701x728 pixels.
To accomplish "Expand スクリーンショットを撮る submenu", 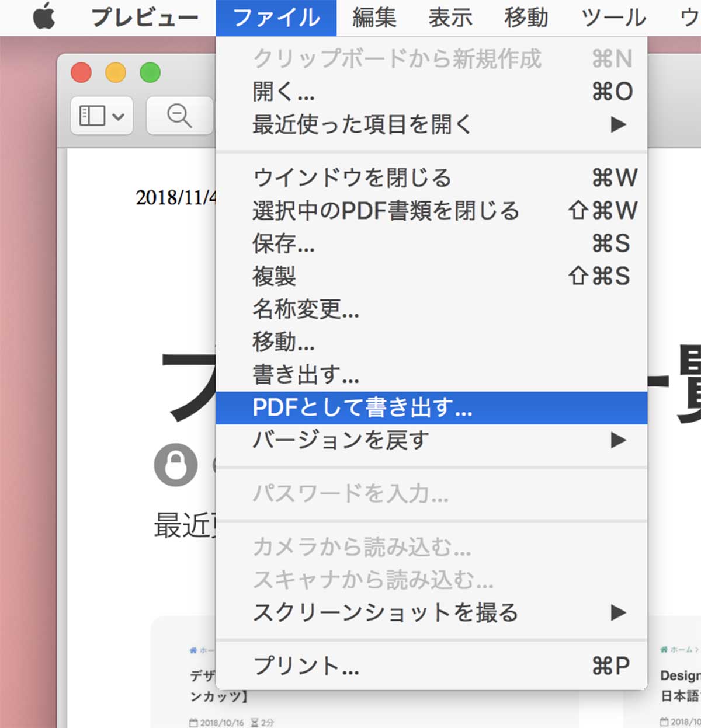I will click(x=432, y=613).
